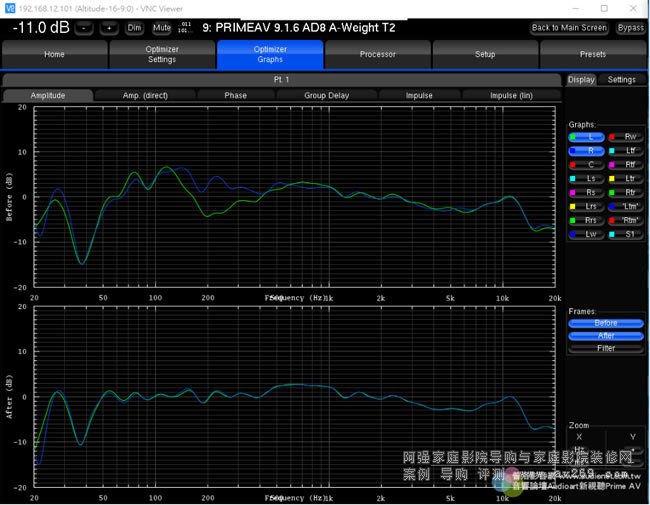Open the Settings side panel tab

(x=621, y=80)
